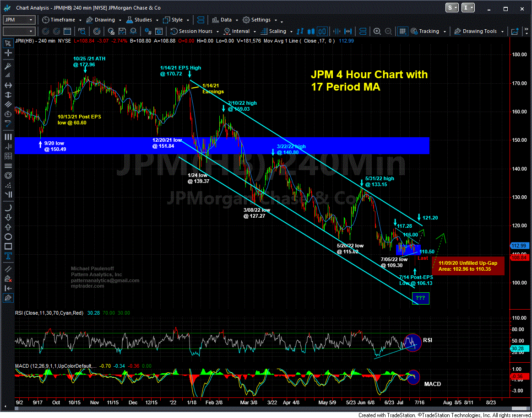Screen dimensions: 532x418
Task: Click the gear with hash settings icon
Action: [x=148, y=31]
